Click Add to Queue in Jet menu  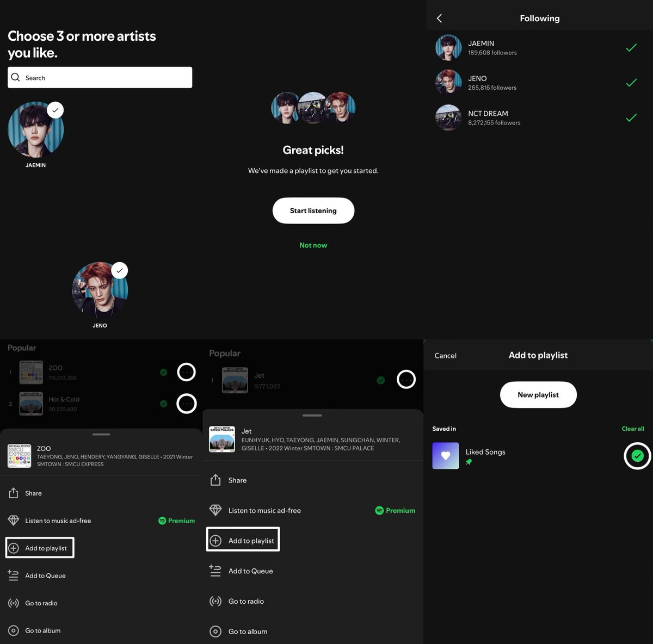point(251,571)
